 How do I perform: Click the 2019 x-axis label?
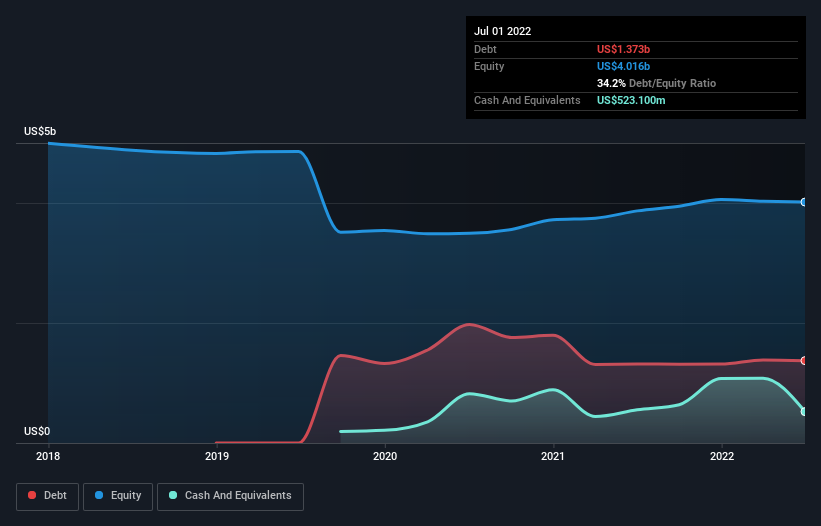pyautogui.click(x=217, y=456)
